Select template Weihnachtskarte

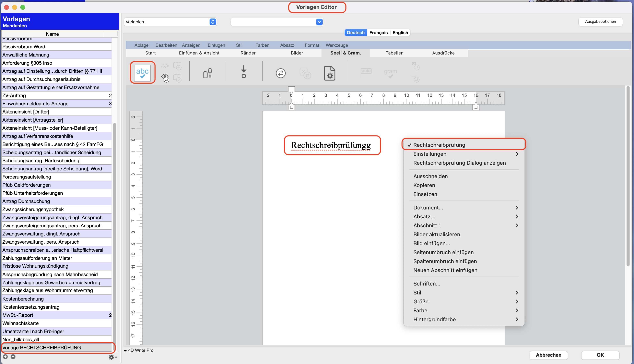click(x=57, y=323)
